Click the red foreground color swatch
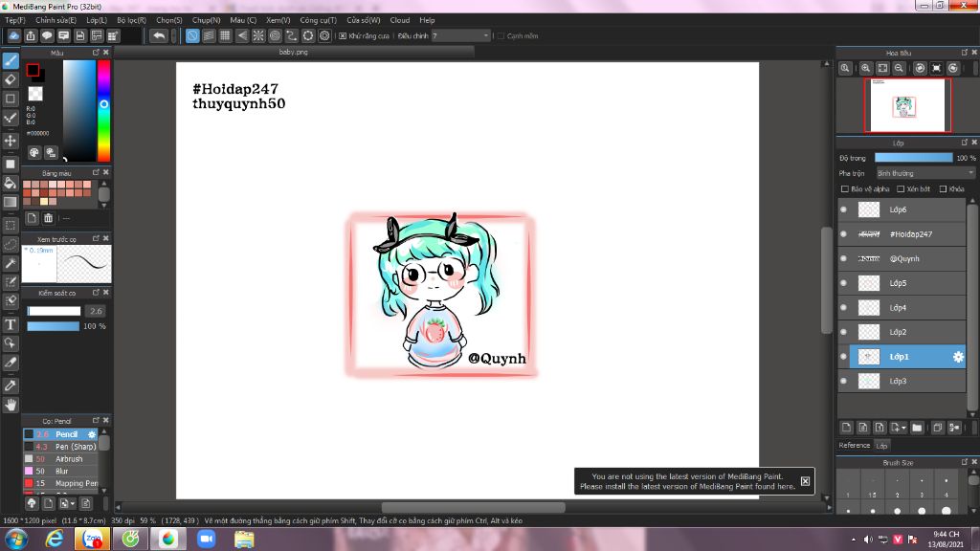The height and width of the screenshot is (551, 980). click(33, 70)
